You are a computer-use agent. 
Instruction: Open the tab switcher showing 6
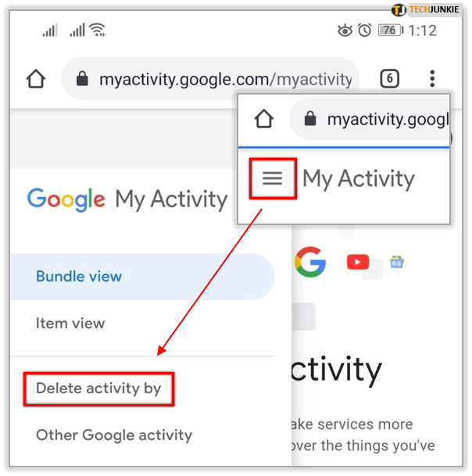[389, 79]
